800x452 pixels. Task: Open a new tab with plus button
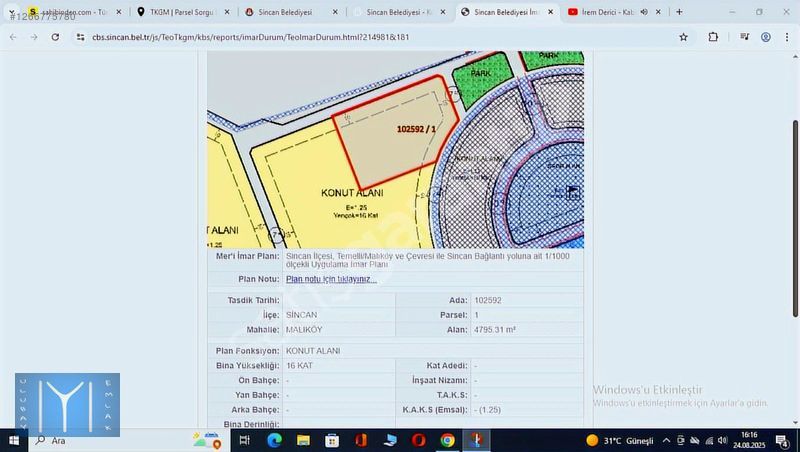(x=680, y=12)
